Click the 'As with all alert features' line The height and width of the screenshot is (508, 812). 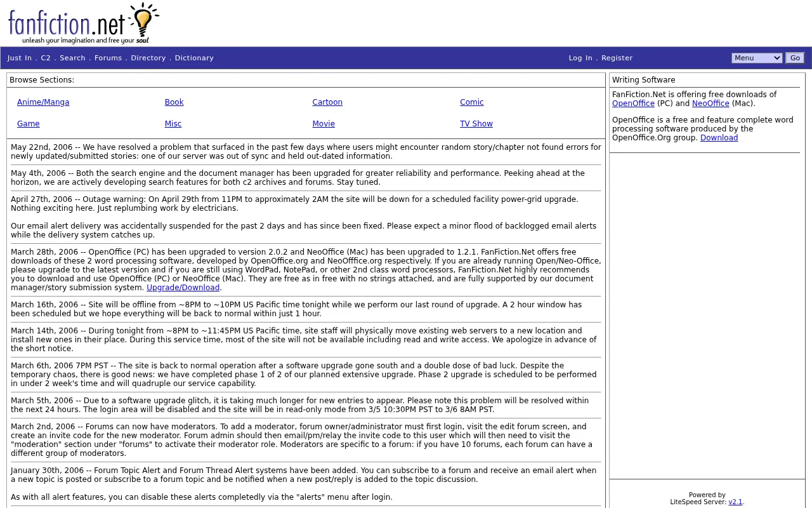tap(202, 497)
